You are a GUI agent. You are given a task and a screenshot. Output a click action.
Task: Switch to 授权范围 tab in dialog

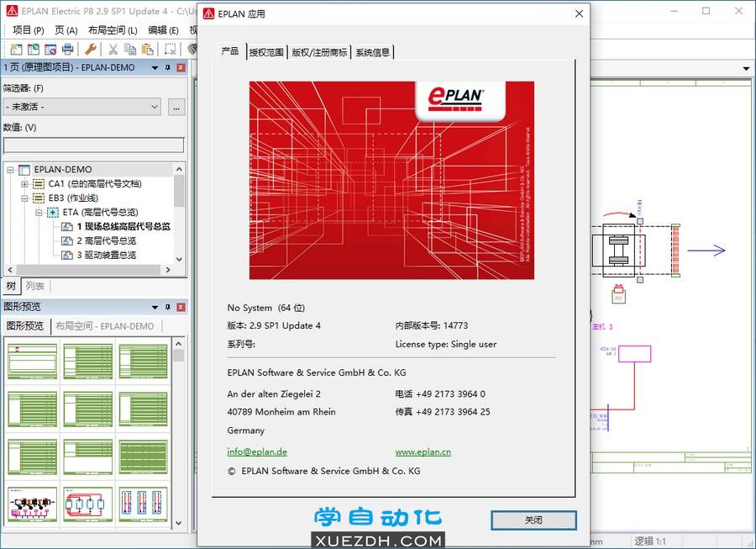[x=266, y=53]
